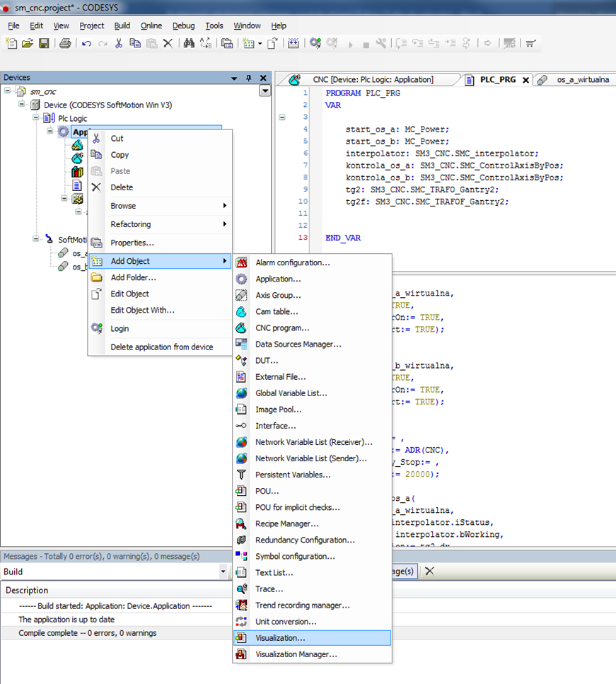Select Add Folder... in the context menu
The image size is (616, 684).
point(160,277)
